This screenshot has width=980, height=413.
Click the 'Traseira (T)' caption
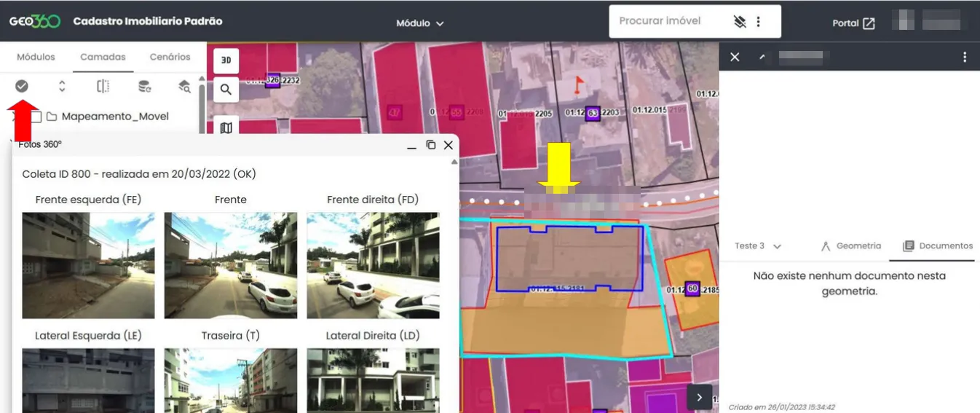[x=231, y=336]
